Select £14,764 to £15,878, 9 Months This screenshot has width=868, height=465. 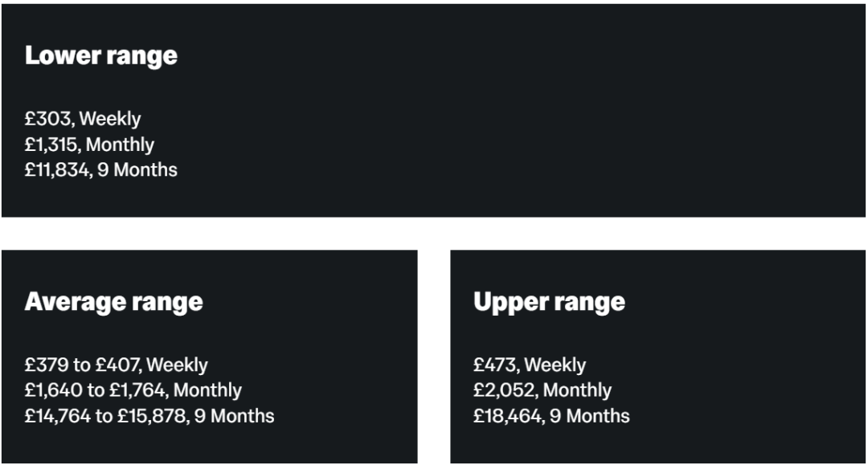click(149, 416)
